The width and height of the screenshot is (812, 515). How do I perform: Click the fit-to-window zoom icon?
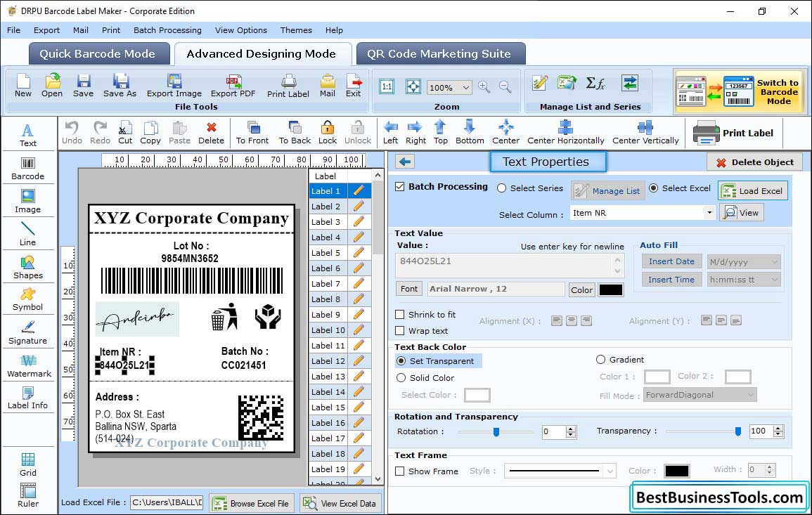(x=413, y=86)
